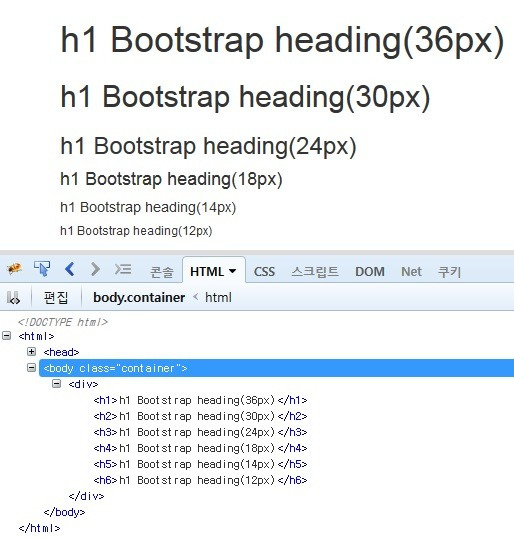Collapse the <body class="container"> node
514x539 pixels.
pos(31,368)
